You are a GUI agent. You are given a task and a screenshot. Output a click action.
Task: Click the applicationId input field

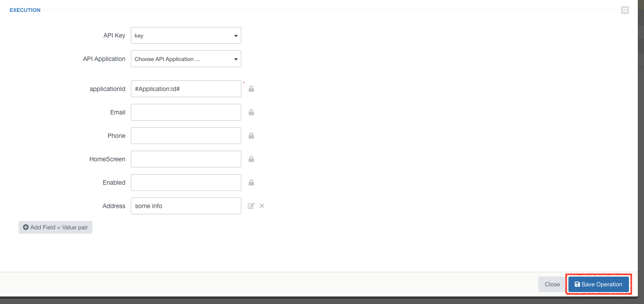coord(186,89)
